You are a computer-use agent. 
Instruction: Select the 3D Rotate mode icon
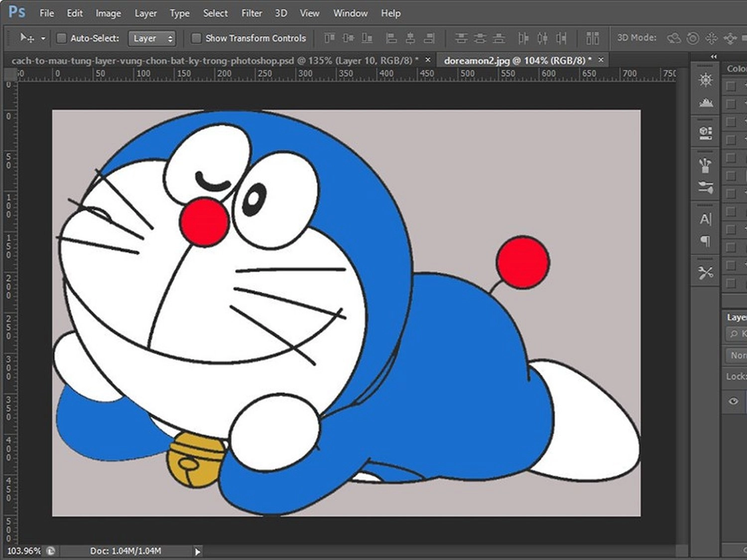674,38
